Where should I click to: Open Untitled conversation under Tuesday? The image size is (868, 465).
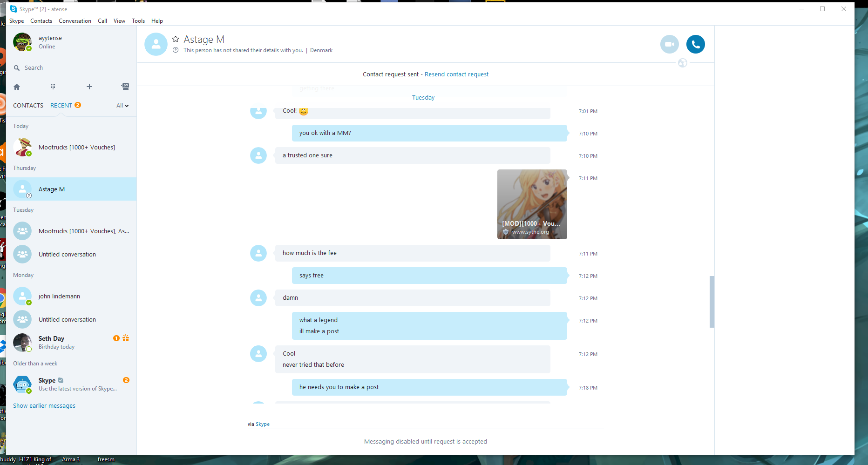coord(71,254)
